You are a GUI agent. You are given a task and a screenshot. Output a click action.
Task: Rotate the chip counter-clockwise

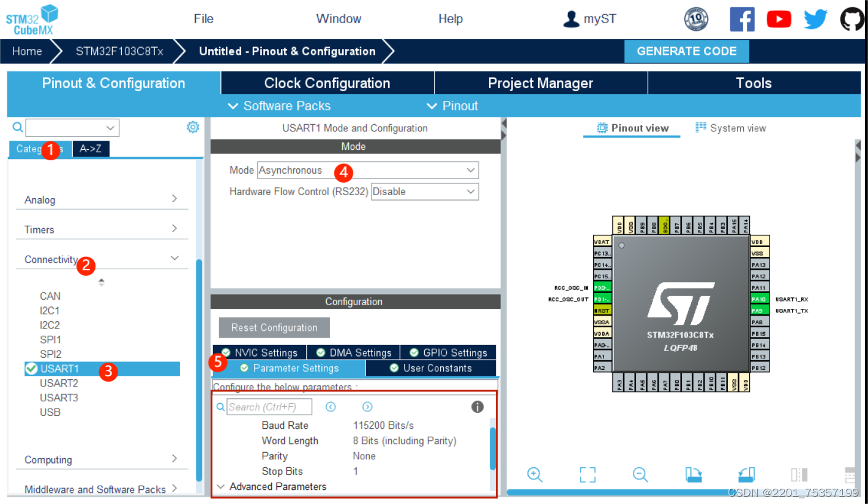click(x=747, y=475)
